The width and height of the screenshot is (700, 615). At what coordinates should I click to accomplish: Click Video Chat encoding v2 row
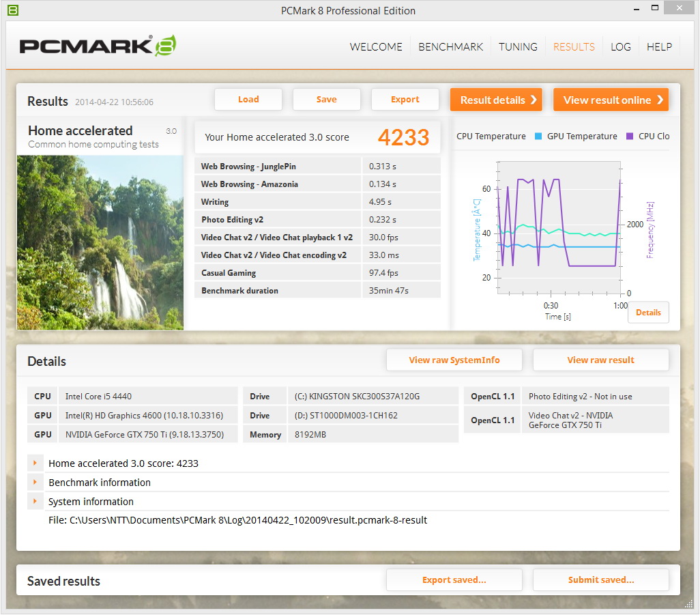[317, 255]
